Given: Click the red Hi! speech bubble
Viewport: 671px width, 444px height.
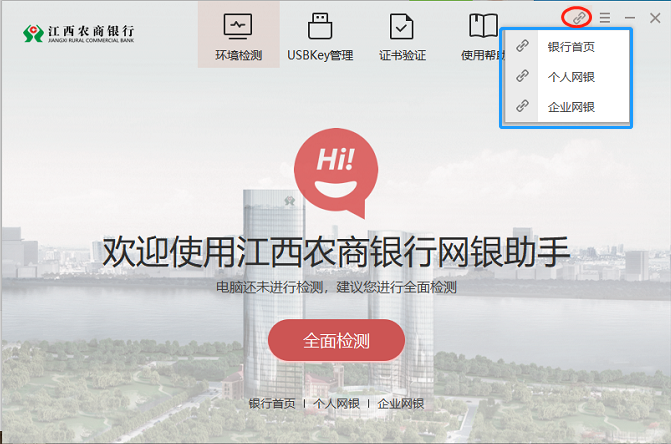Looking at the screenshot, I should (336, 173).
